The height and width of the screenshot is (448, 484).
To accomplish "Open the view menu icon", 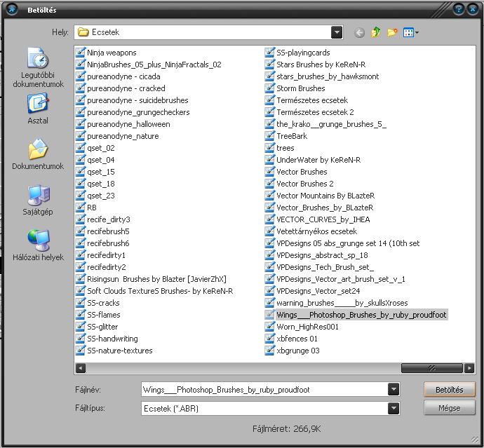I will [411, 32].
